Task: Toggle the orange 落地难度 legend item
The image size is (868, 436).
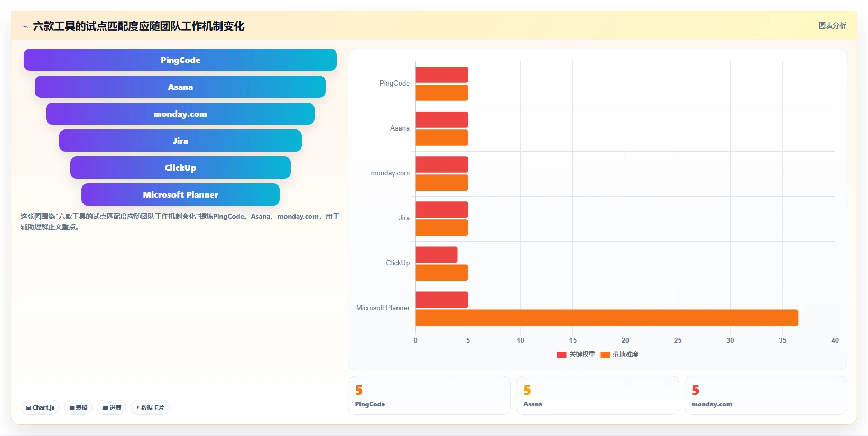Action: pyautogui.click(x=619, y=355)
